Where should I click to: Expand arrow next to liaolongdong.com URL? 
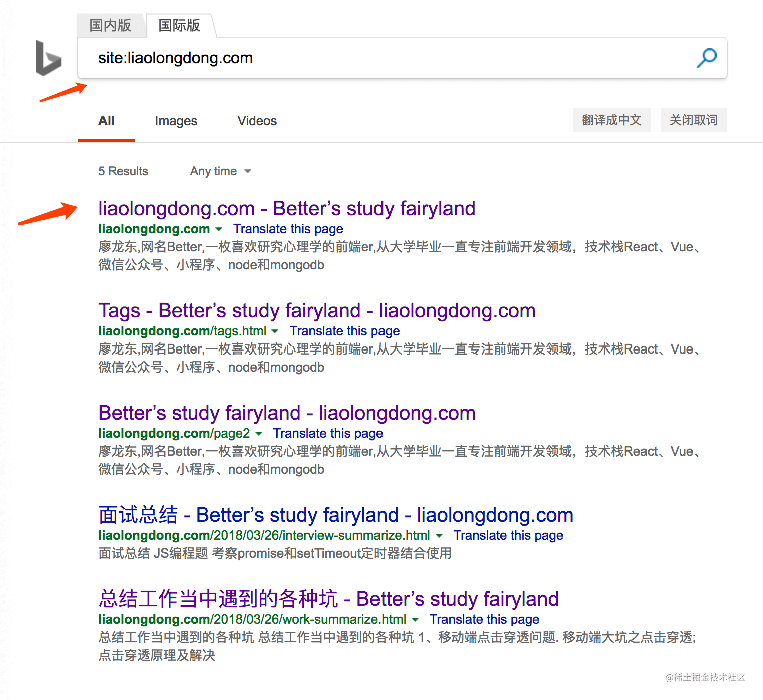tap(219, 229)
